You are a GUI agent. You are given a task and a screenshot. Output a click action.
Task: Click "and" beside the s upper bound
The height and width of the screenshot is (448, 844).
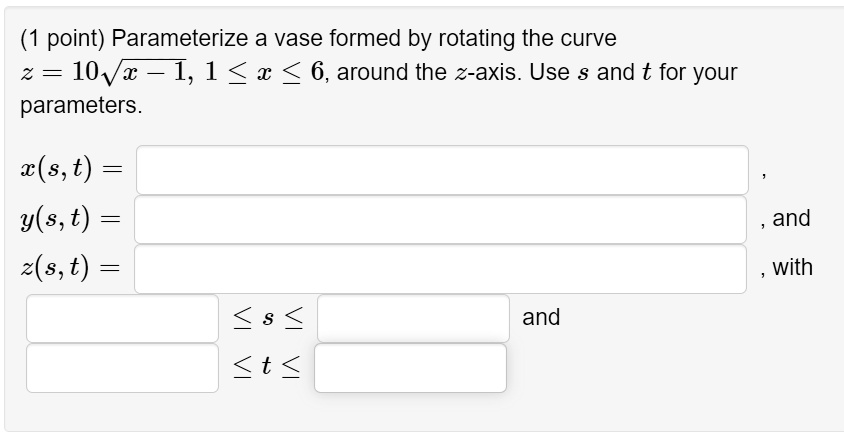[541, 317]
